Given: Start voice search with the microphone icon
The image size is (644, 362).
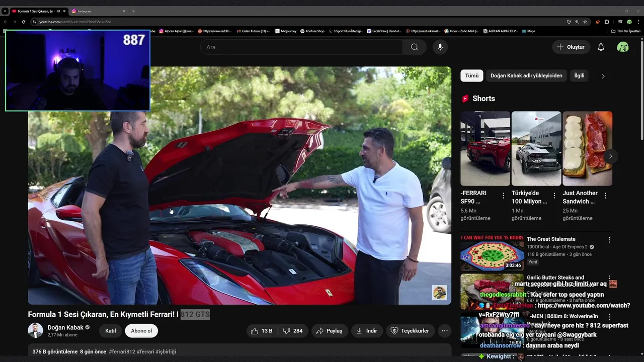Looking at the screenshot, I should pos(440,47).
